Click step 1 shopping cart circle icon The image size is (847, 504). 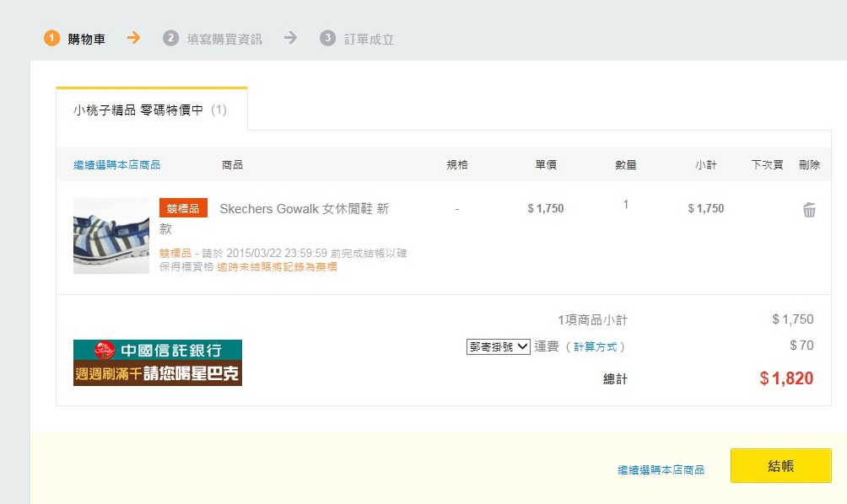[52, 39]
